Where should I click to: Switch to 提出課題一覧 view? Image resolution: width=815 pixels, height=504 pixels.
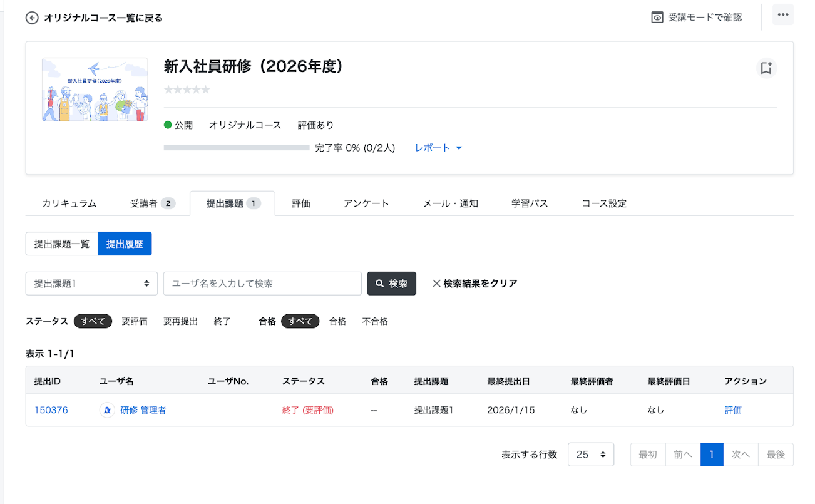tap(62, 244)
